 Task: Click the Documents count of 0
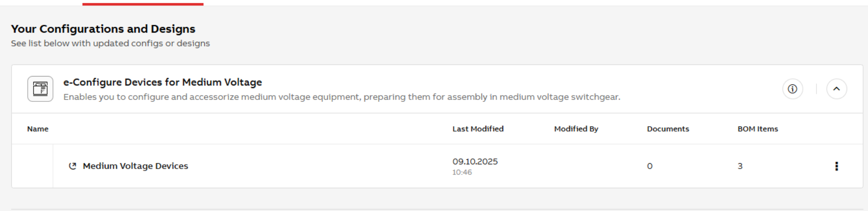click(650, 166)
